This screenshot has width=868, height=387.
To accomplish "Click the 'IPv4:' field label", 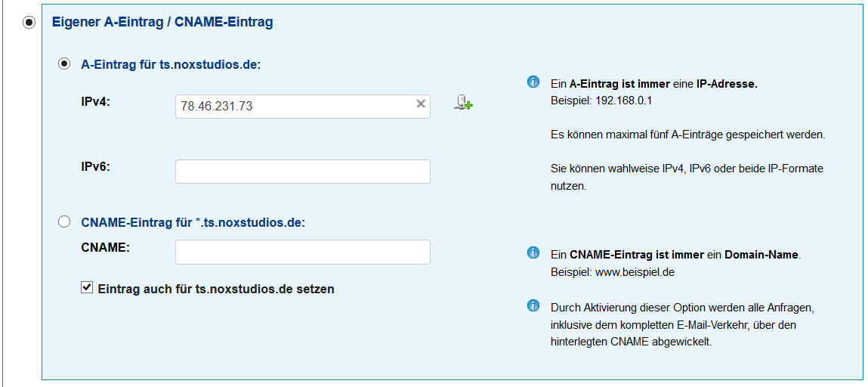I will 95,101.
